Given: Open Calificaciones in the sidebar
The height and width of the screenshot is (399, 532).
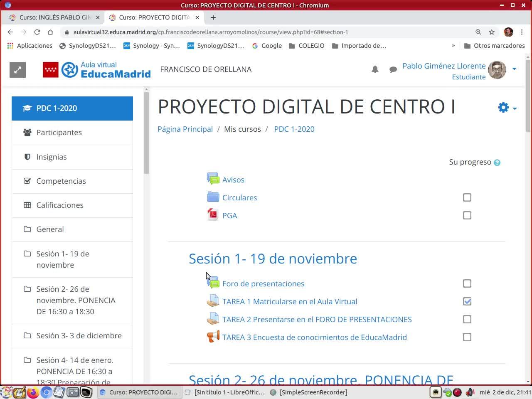Looking at the screenshot, I should (x=72, y=205).
